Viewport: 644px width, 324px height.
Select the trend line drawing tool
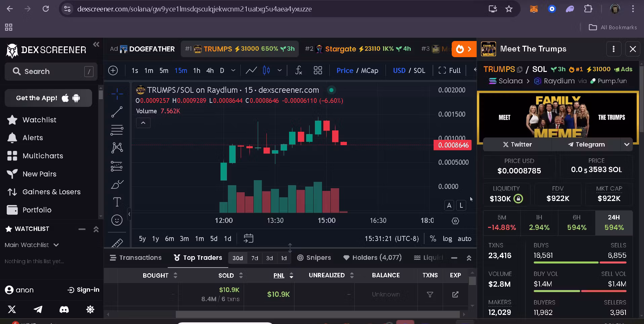[117, 112]
